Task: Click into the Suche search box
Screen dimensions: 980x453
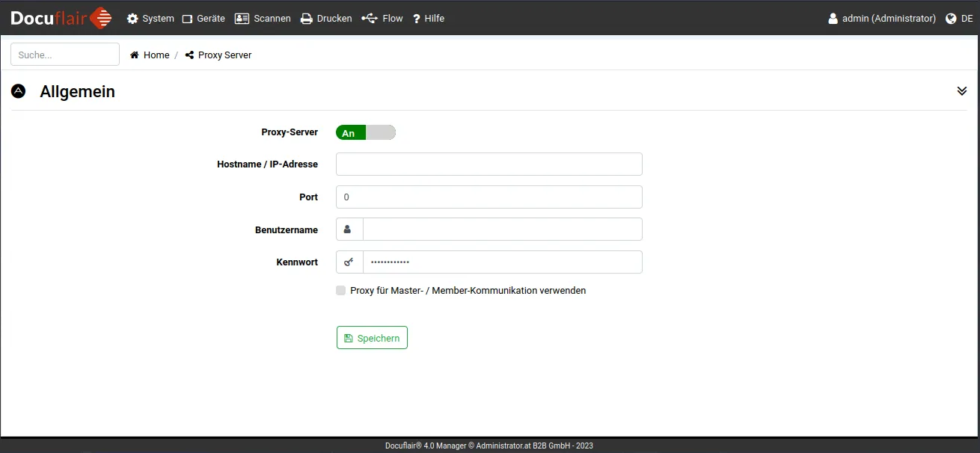Action: [x=65, y=55]
